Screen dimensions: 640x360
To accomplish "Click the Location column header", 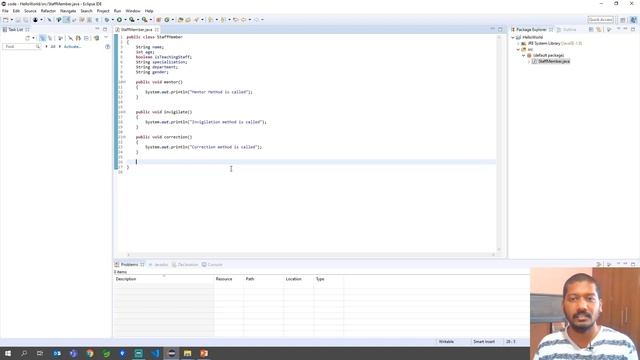I will click(299, 279).
